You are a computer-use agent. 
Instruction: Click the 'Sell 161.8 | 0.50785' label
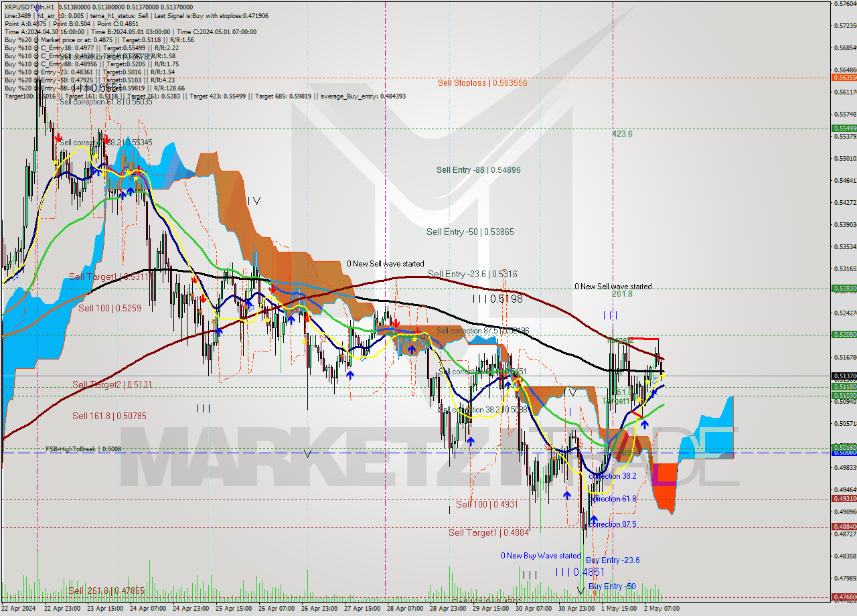109,416
